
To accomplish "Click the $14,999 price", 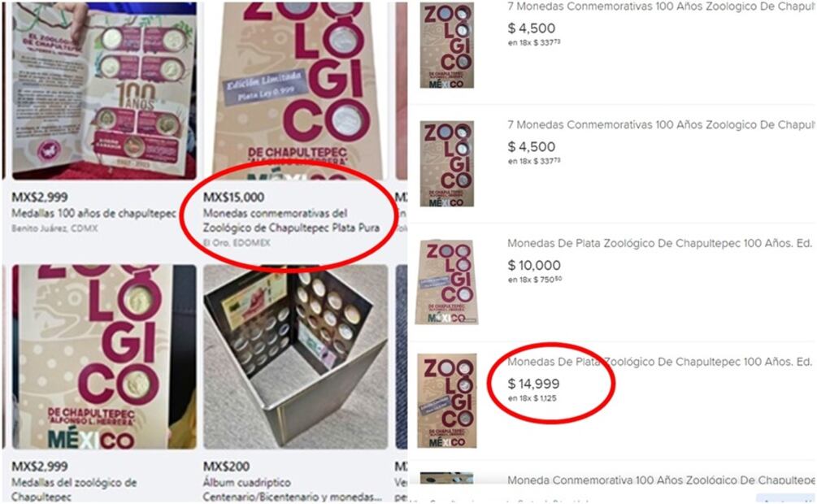I will click(x=533, y=385).
